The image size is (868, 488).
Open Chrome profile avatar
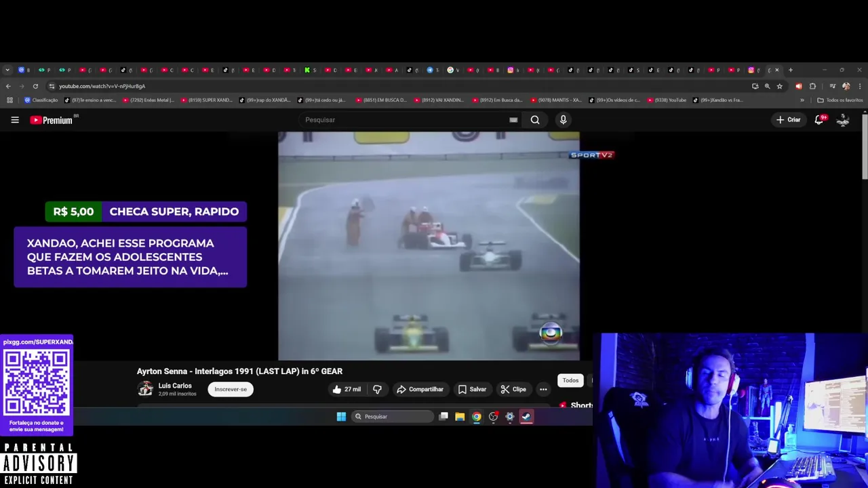846,86
